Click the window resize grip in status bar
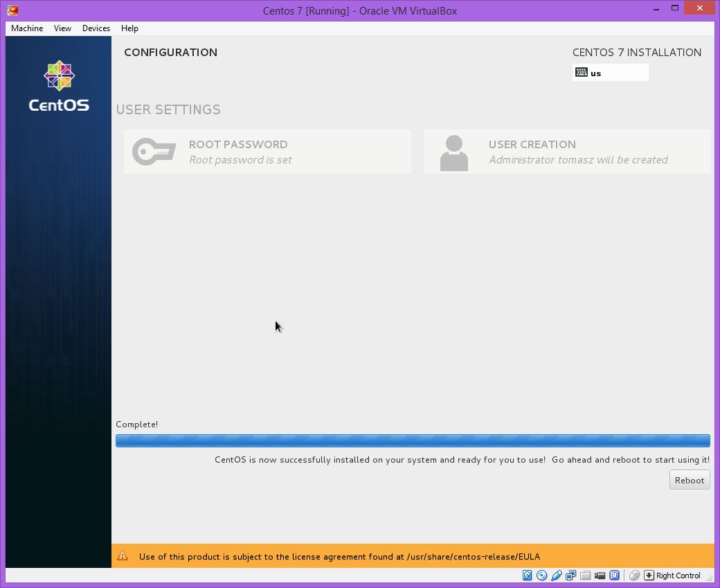The height and width of the screenshot is (588, 720). [x=710, y=578]
